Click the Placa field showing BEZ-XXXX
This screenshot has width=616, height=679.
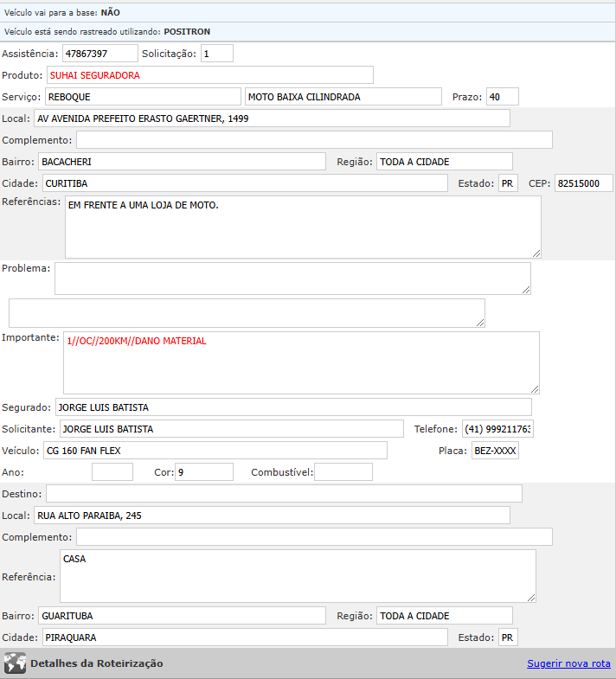pos(494,451)
